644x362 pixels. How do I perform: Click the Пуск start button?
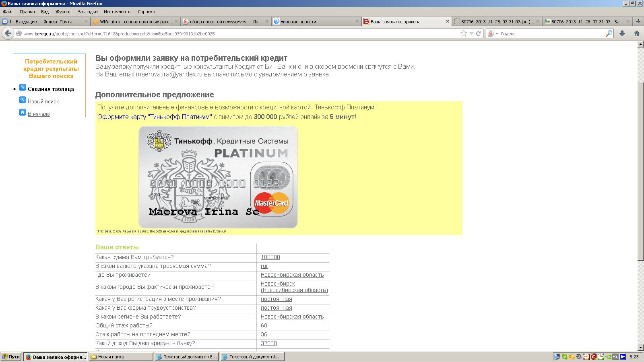[x=11, y=357]
